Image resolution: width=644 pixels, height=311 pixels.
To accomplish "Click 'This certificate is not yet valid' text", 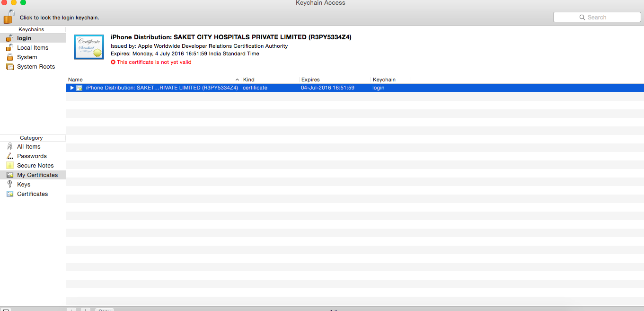I will point(154,62).
